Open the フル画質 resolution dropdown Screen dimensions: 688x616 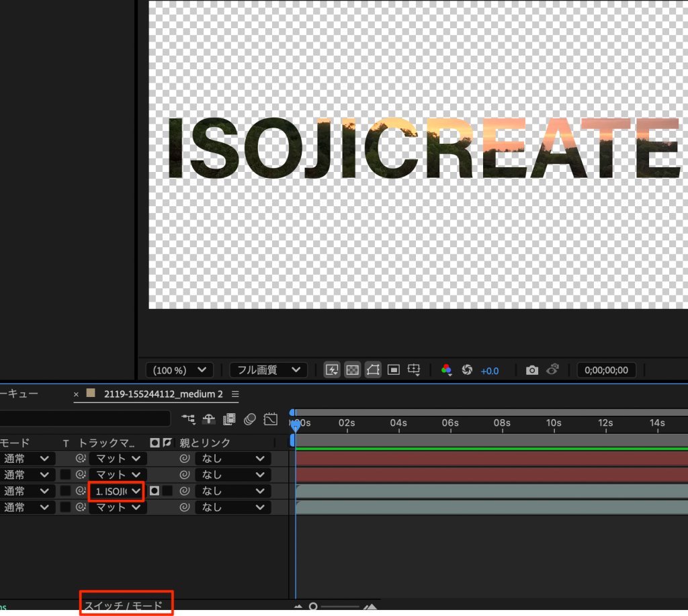268,370
